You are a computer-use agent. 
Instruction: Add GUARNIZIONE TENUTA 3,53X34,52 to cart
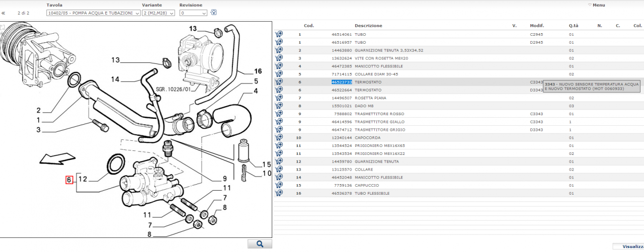click(x=279, y=50)
